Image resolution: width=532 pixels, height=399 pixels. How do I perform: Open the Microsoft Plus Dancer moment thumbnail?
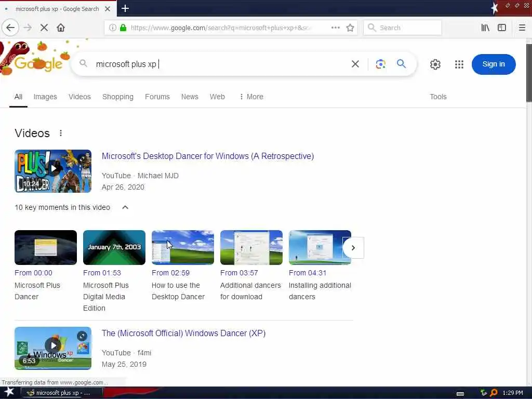pyautogui.click(x=46, y=247)
